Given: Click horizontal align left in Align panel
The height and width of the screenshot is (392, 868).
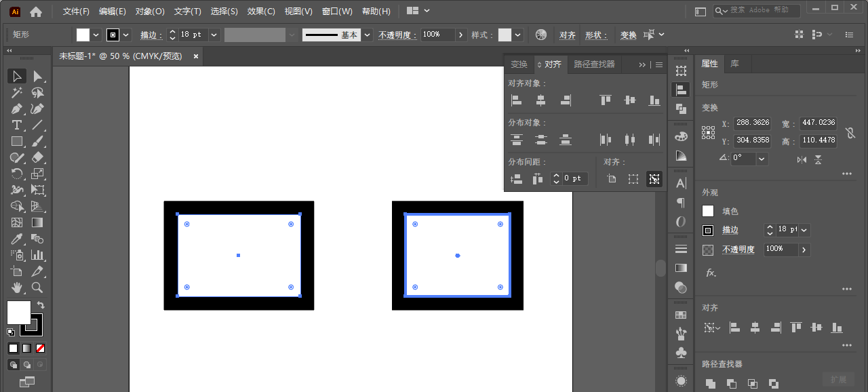Looking at the screenshot, I should (x=516, y=100).
